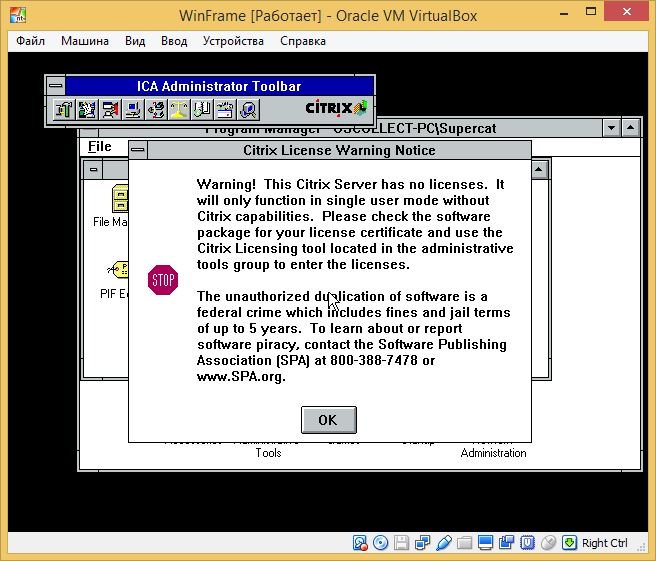The height and width of the screenshot is (561, 656).
Task: Open the group window control menu box
Action: (x=93, y=169)
